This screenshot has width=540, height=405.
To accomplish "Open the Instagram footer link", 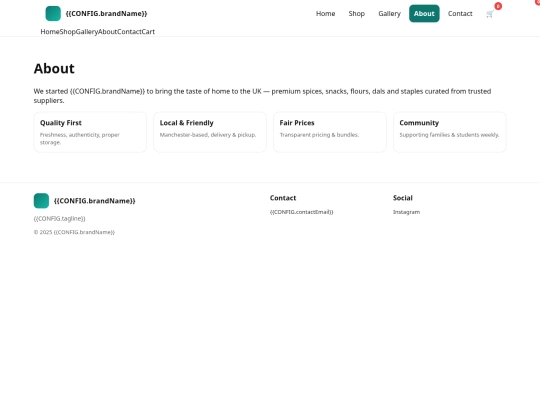I will [407, 212].
